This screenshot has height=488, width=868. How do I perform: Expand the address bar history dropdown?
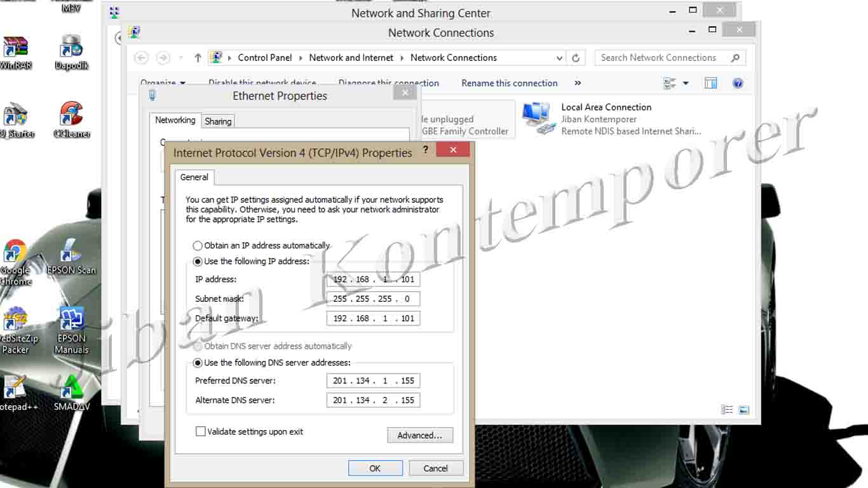coord(559,58)
